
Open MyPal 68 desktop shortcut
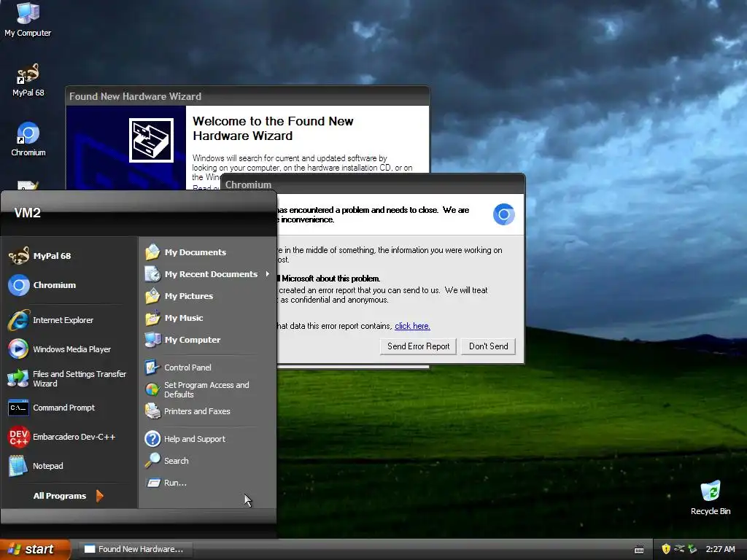(x=28, y=79)
